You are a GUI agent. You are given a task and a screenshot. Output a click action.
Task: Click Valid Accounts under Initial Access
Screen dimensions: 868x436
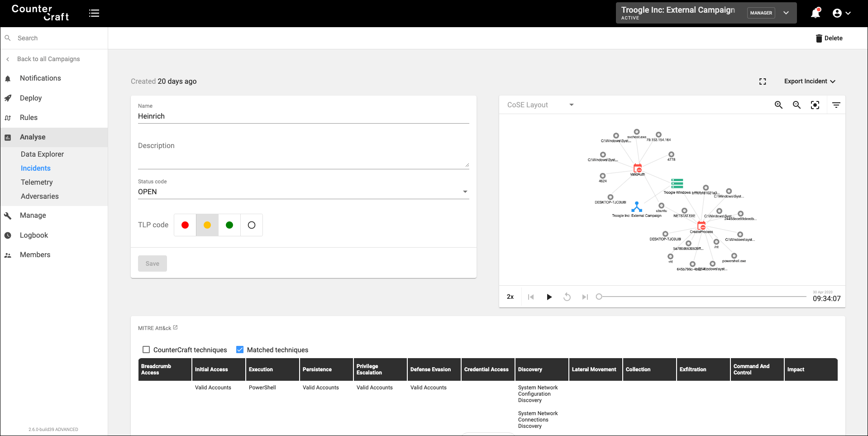tap(213, 388)
